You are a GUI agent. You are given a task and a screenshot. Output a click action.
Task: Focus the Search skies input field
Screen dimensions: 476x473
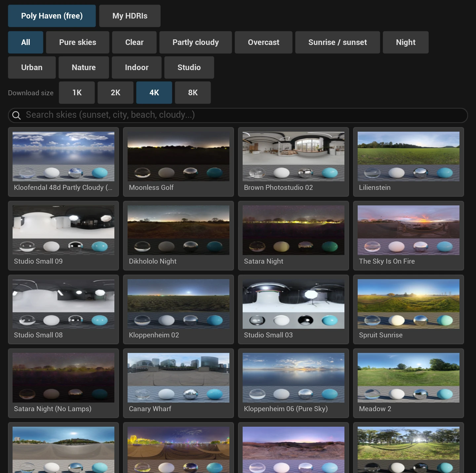pyautogui.click(x=238, y=115)
